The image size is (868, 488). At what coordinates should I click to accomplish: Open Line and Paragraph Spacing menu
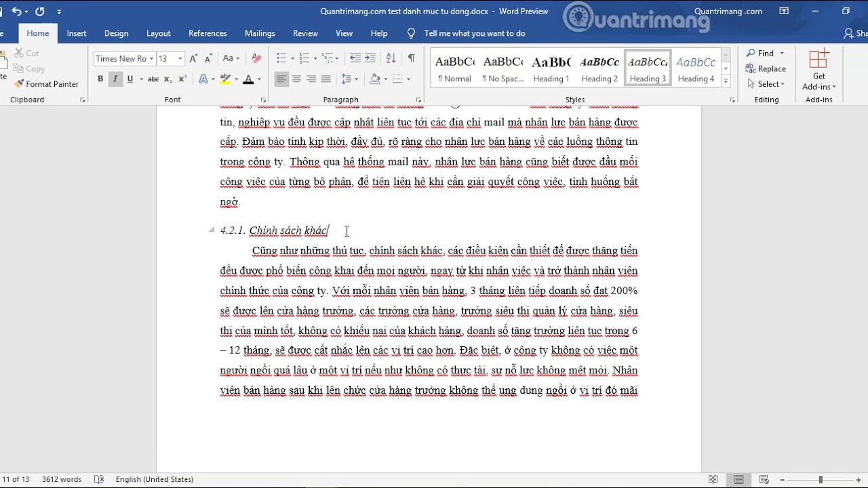click(349, 79)
